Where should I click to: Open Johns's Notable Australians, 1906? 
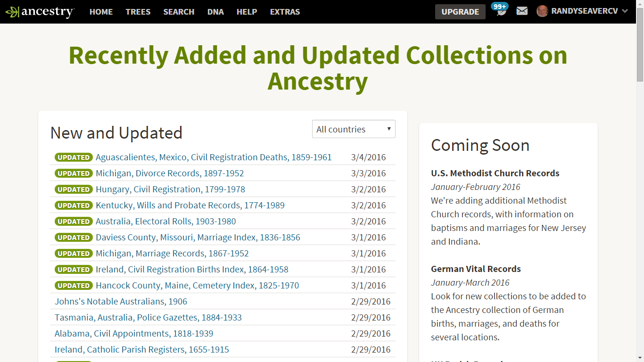pos(121,302)
